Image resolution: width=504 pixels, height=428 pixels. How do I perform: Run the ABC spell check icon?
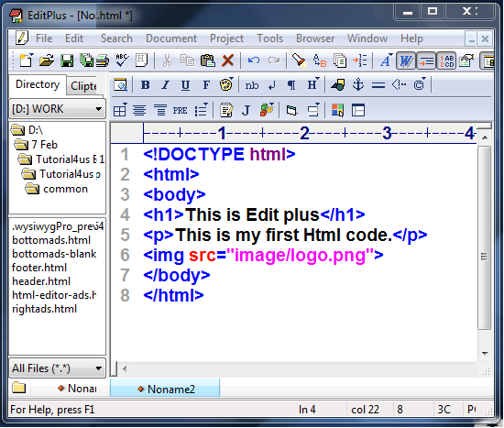click(x=123, y=60)
